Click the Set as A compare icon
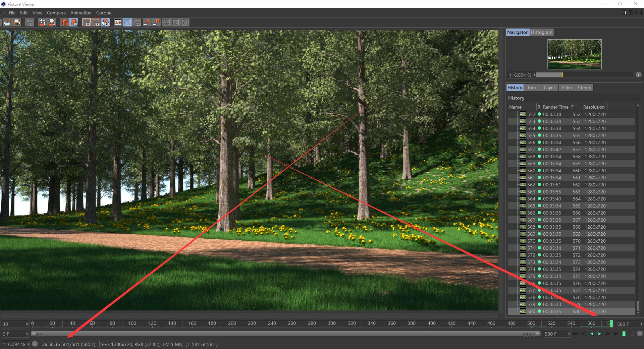644x349 pixels. point(147,22)
